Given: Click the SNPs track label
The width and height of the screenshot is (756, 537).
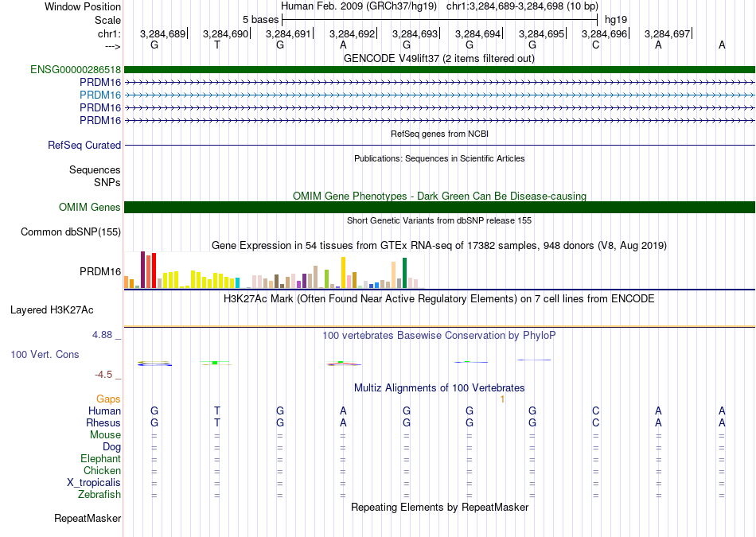Looking at the screenshot, I should [x=107, y=182].
